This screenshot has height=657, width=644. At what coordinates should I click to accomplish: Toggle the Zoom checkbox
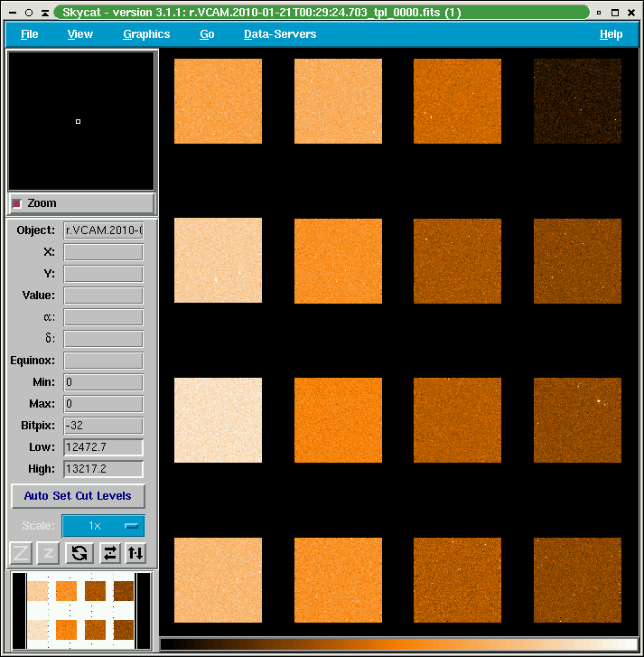pyautogui.click(x=17, y=203)
